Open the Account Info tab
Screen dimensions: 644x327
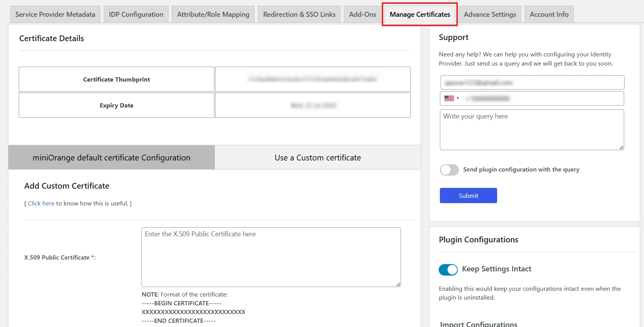point(549,14)
